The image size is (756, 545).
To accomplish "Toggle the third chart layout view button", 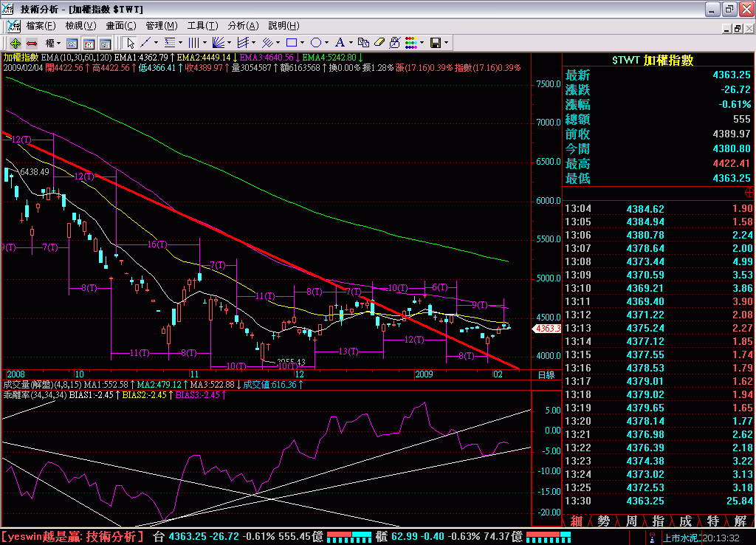I will pos(105,44).
